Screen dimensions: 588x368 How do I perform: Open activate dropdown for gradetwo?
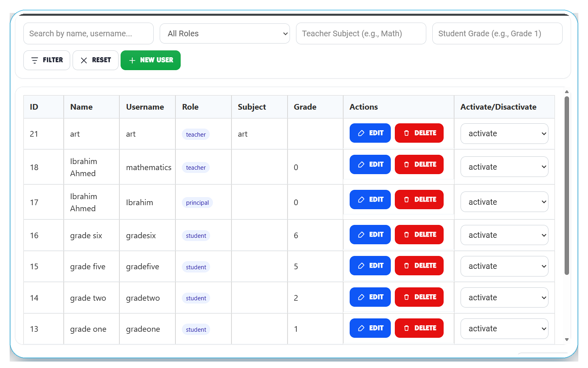(x=504, y=297)
